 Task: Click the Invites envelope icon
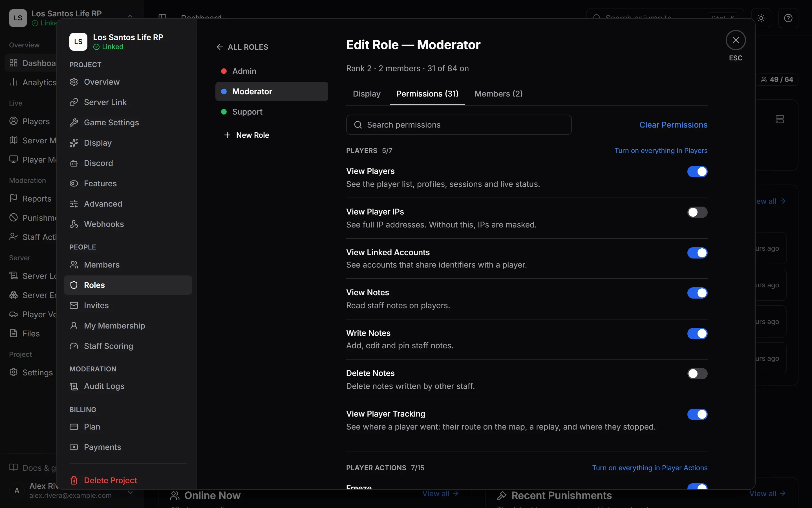click(x=74, y=305)
